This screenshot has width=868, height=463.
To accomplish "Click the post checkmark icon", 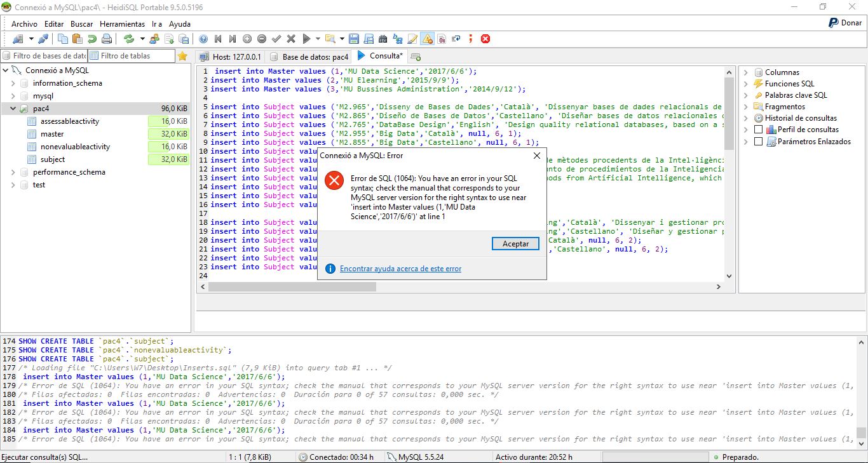I will pyautogui.click(x=276, y=39).
